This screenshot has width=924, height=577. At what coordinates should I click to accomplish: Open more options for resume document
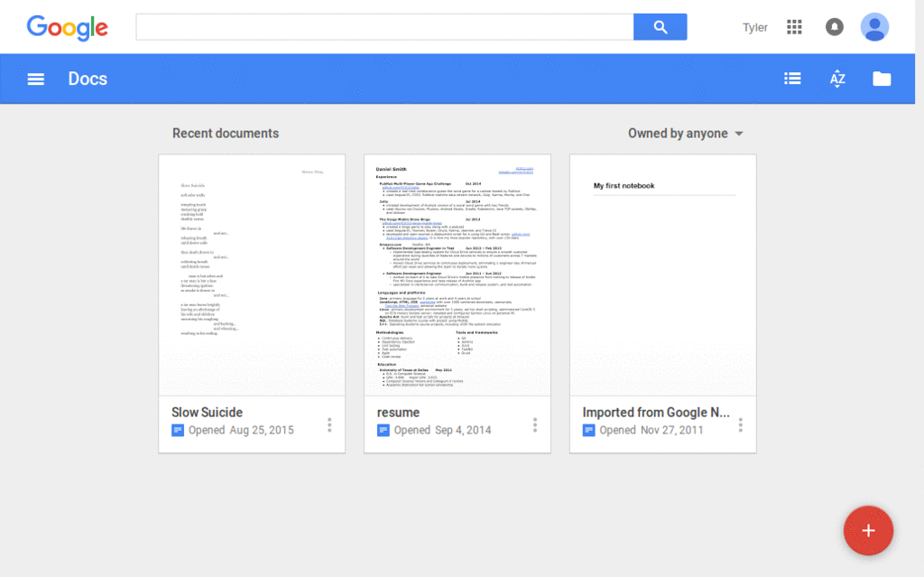pyautogui.click(x=535, y=424)
